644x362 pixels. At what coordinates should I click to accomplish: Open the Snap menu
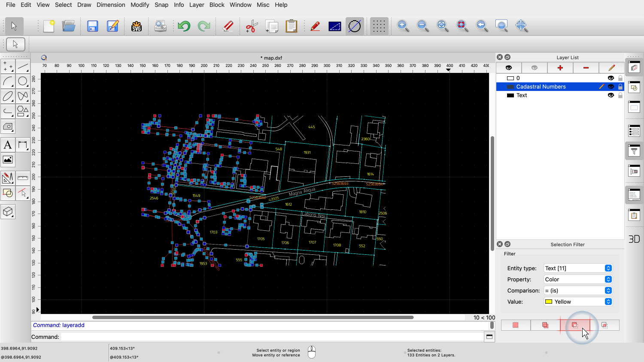pyautogui.click(x=161, y=5)
